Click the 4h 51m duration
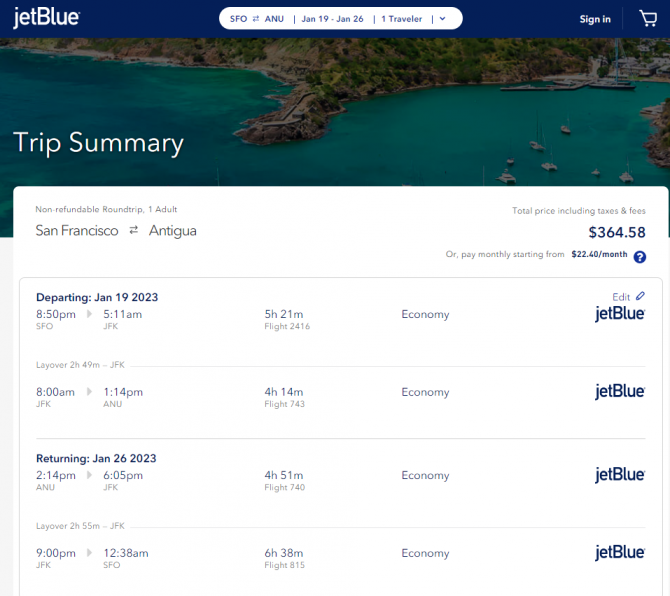The height and width of the screenshot is (596, 670). coord(284,475)
